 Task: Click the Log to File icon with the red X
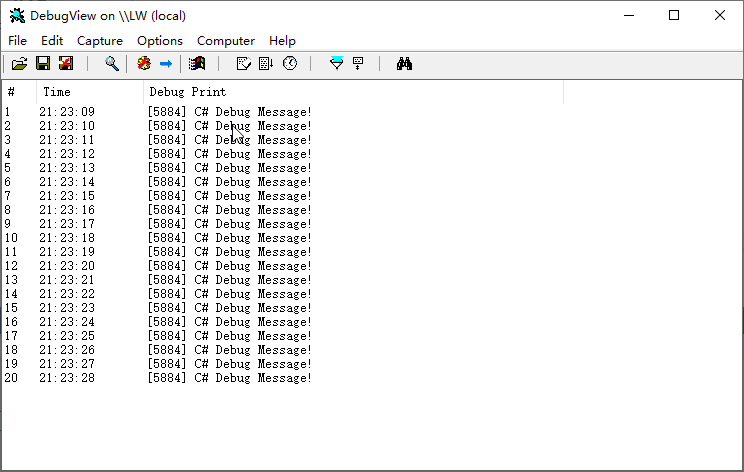[x=66, y=64]
